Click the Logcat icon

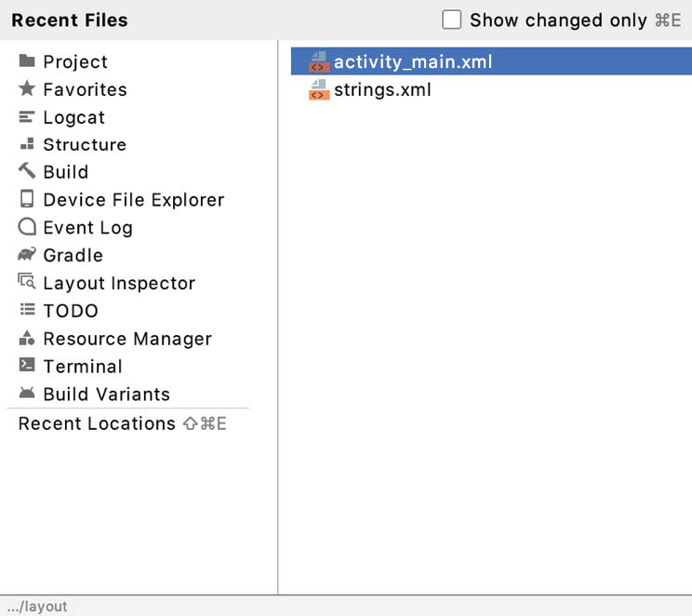coord(27,117)
